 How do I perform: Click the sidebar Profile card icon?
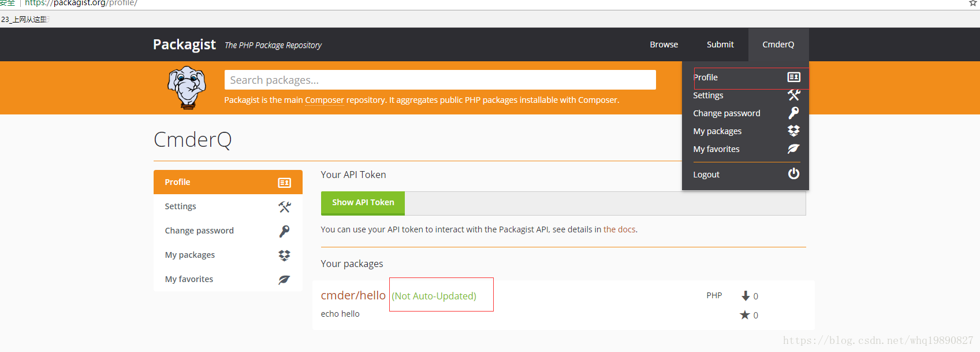[x=285, y=183]
